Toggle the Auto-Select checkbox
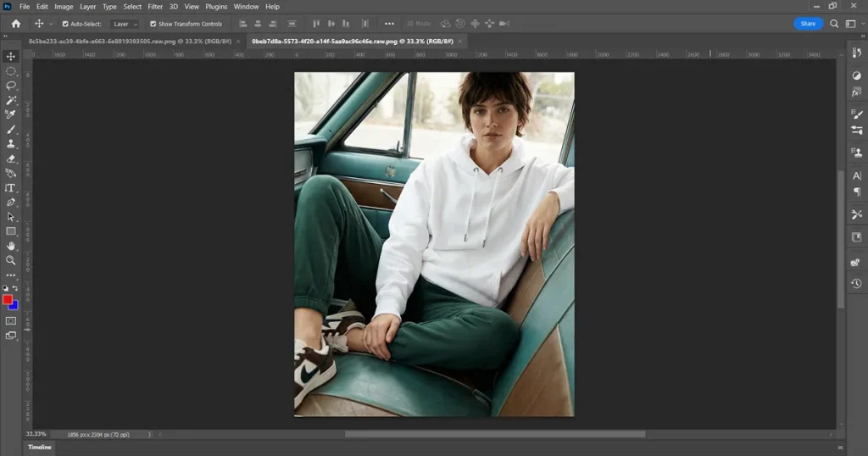 [x=66, y=24]
